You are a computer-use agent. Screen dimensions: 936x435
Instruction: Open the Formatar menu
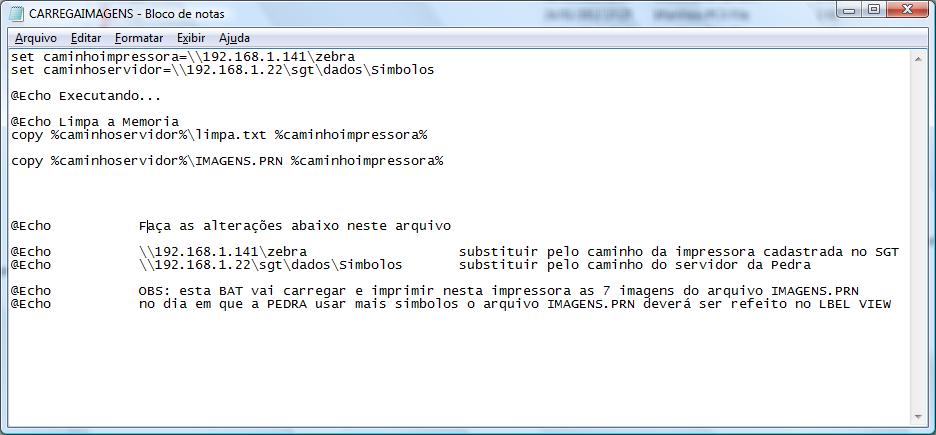(x=138, y=38)
